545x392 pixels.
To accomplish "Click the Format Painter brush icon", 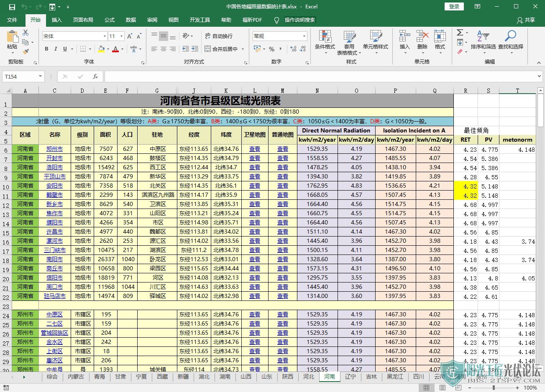I will [26, 52].
